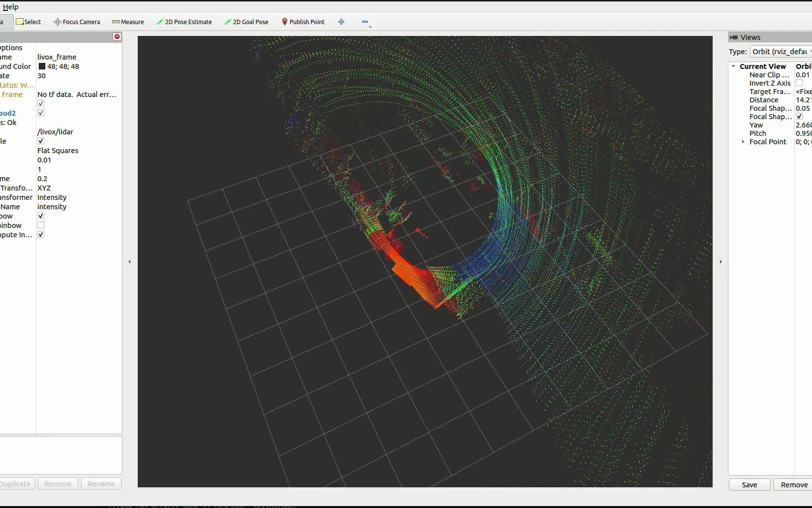Click the blue plus add-tool icon
Viewport: 812px width, 508px height.
[341, 22]
